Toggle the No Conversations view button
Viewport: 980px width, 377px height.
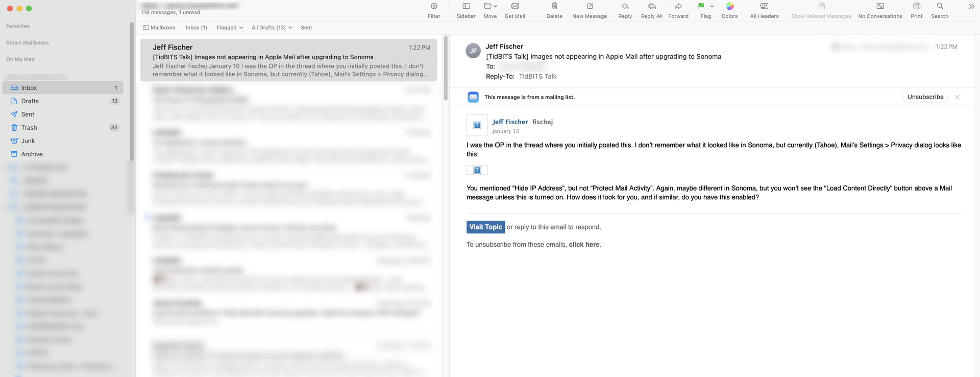tap(880, 7)
